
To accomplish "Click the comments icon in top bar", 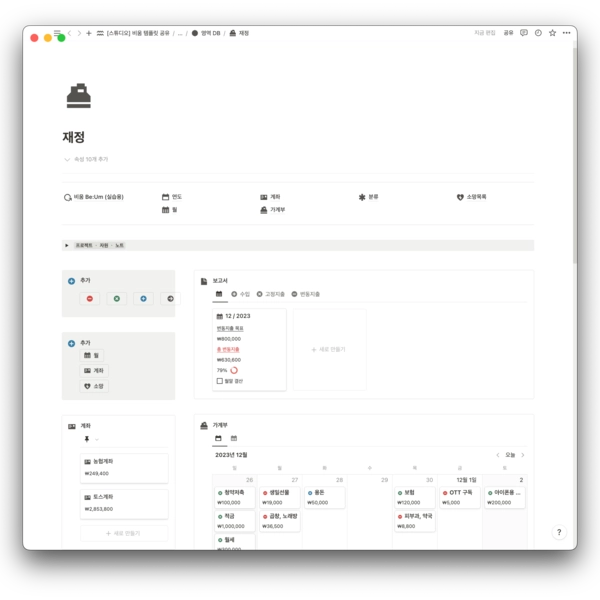I will point(524,33).
